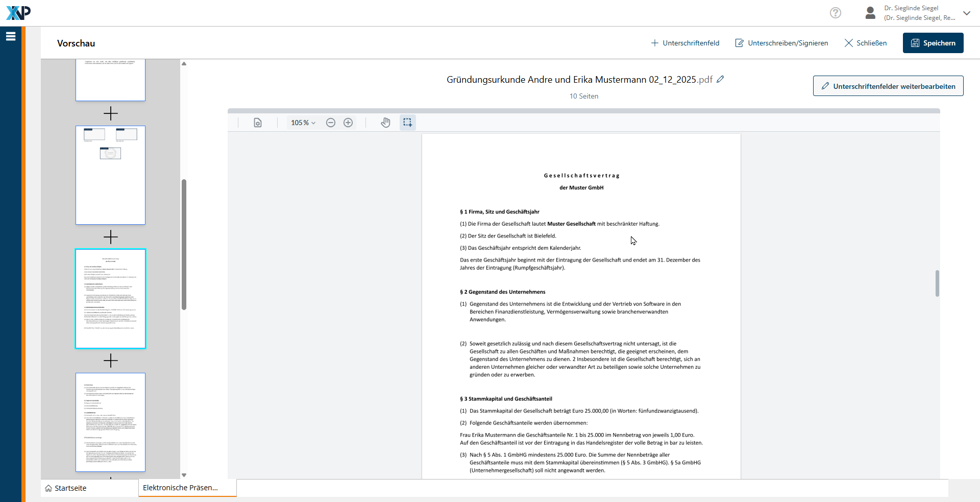The width and height of the screenshot is (980, 502).
Task: Click Unterschriftenfelder weiterbearbeiten button
Action: pos(888,86)
